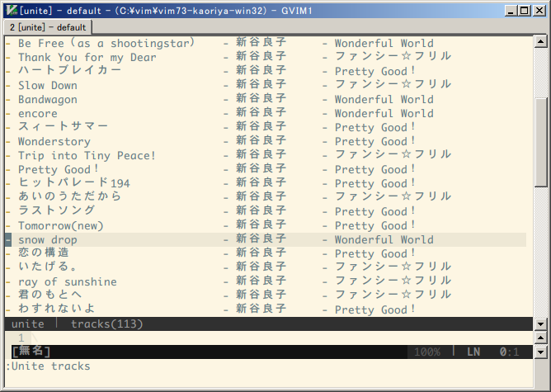Select track "encore"

click(38, 114)
